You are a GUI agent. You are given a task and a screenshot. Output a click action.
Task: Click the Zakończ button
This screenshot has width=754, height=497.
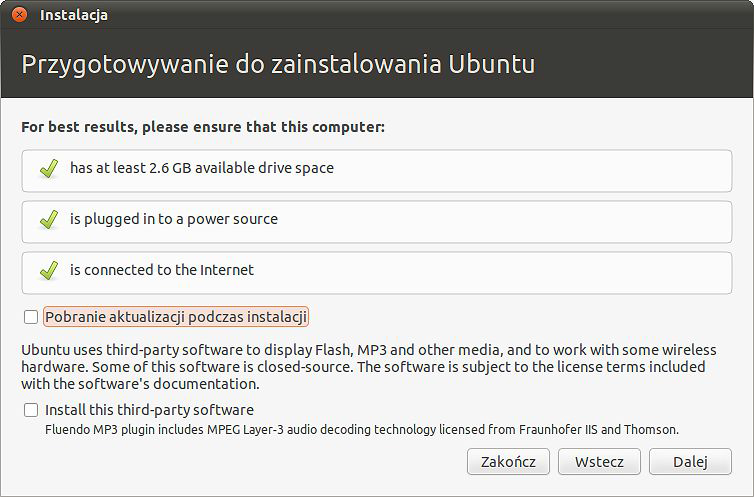pyautogui.click(x=508, y=462)
